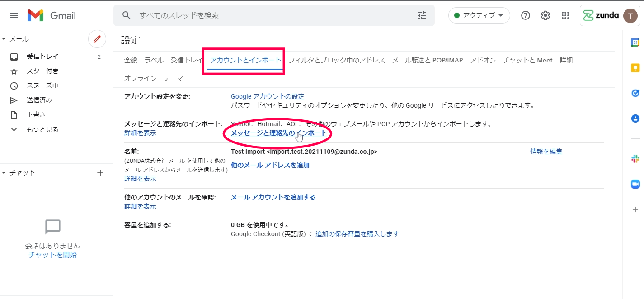Open Contacts side panel icon
This screenshot has width=644, height=299.
(635, 119)
